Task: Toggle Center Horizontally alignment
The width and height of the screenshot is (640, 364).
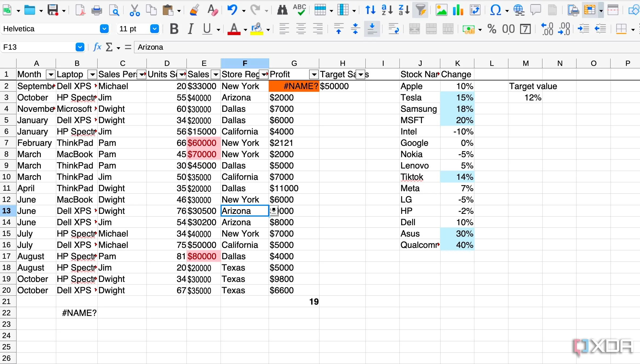Action: [x=301, y=29]
